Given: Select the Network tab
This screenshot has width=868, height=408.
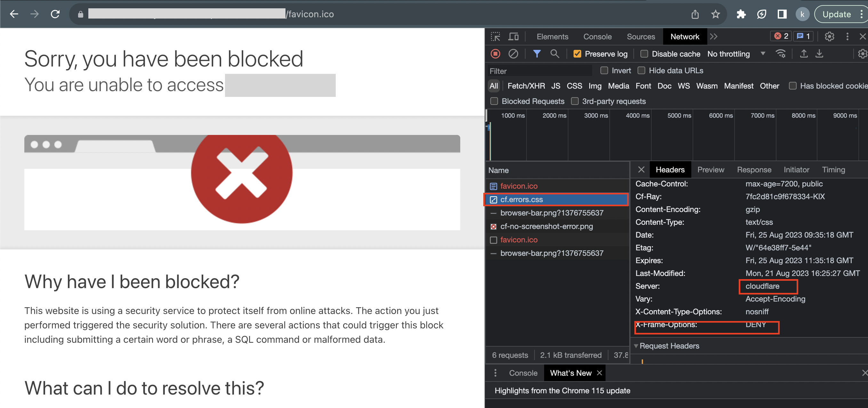Looking at the screenshot, I should (685, 37).
